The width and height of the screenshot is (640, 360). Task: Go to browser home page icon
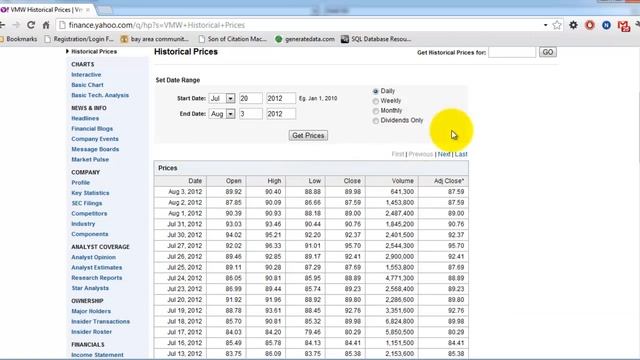click(46, 25)
